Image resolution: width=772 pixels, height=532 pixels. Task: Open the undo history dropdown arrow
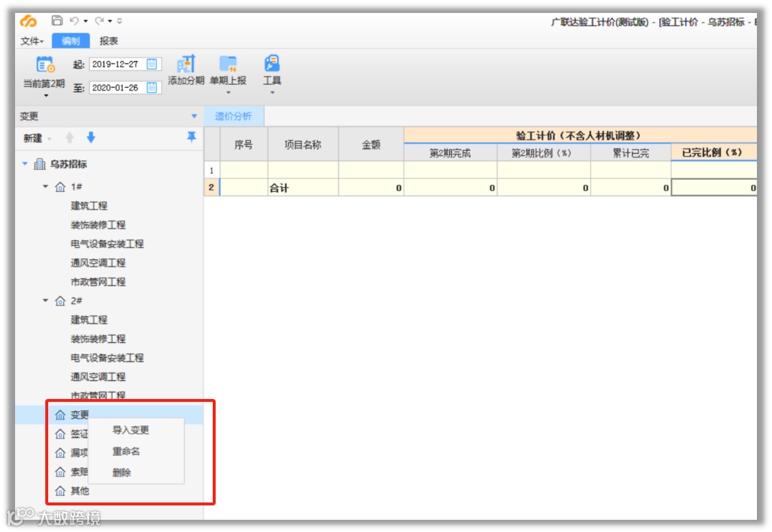[x=86, y=21]
